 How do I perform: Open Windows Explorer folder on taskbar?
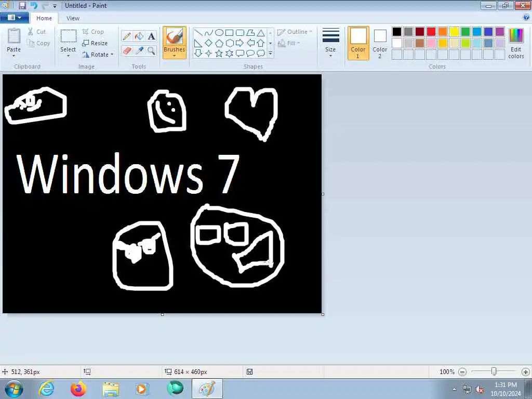tap(111, 389)
